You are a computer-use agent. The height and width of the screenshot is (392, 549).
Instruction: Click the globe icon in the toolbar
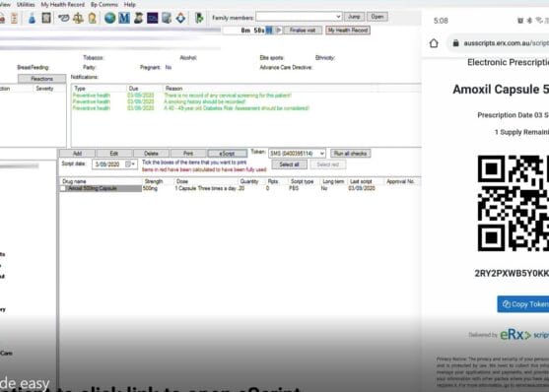109,18
